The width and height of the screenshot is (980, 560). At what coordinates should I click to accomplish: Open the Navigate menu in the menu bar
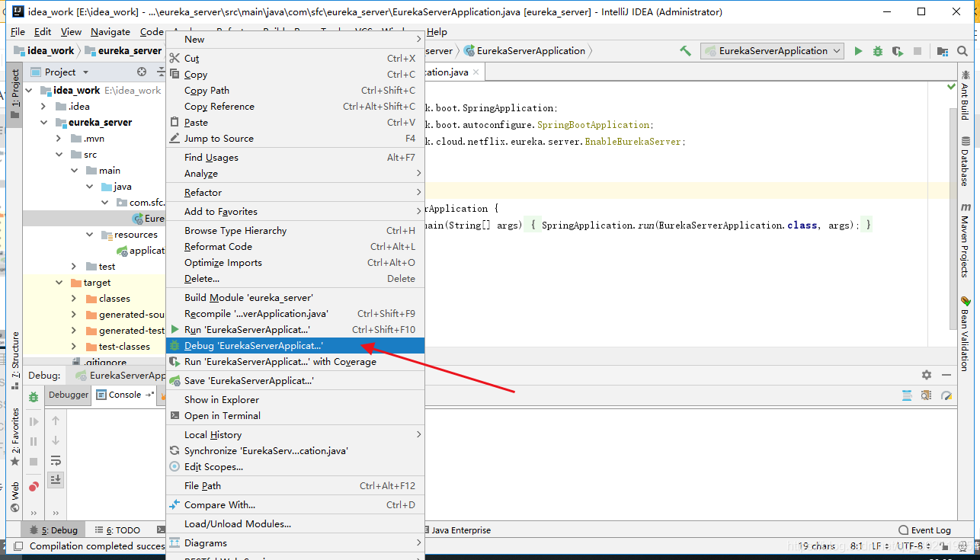point(110,32)
